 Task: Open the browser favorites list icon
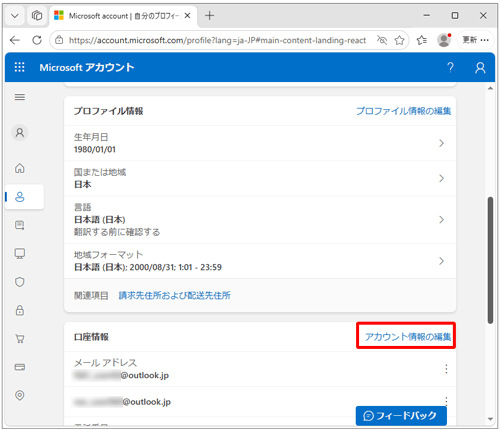pos(421,40)
